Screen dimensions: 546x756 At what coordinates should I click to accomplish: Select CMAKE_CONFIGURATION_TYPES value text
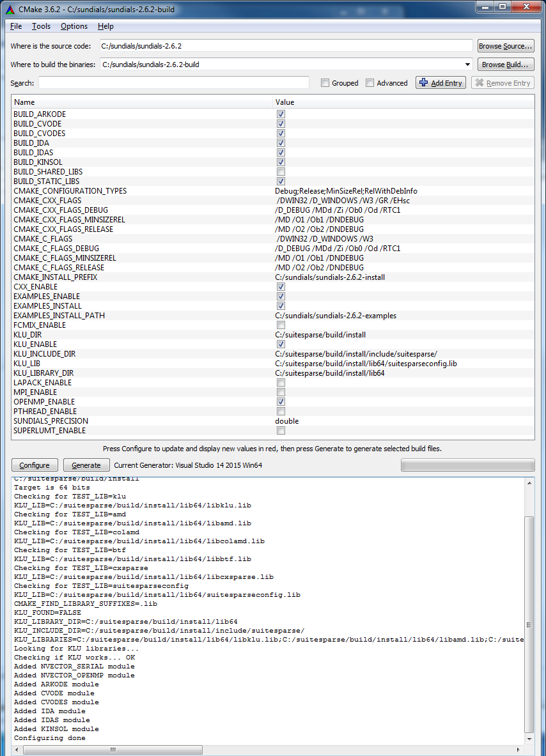pos(347,191)
